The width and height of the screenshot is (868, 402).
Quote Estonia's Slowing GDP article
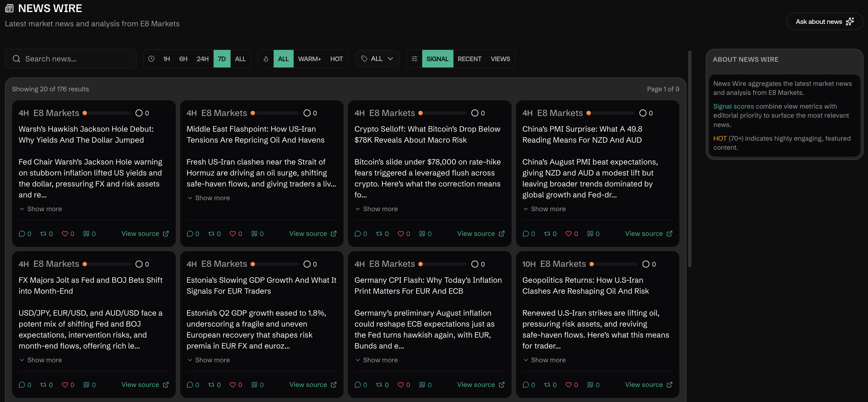click(x=254, y=384)
